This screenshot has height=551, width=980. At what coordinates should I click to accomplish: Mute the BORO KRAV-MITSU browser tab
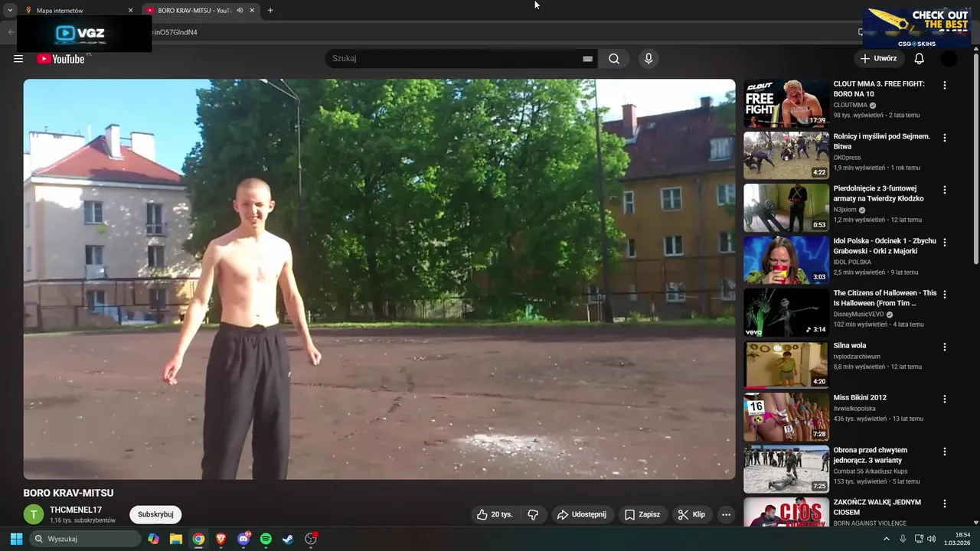click(x=240, y=10)
